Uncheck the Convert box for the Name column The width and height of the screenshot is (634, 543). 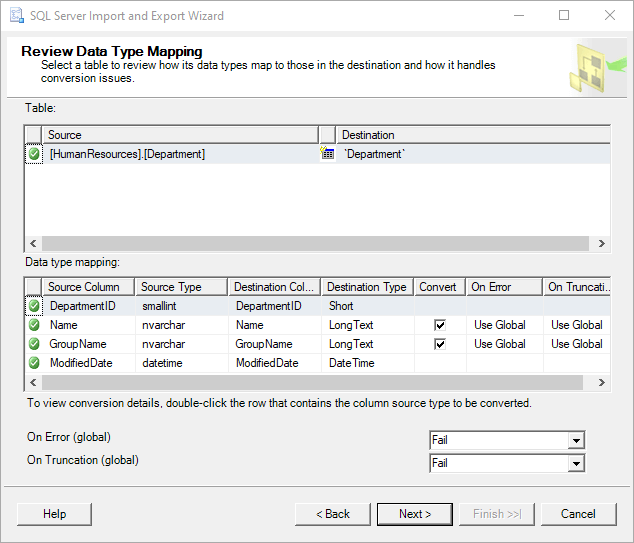[x=440, y=325]
